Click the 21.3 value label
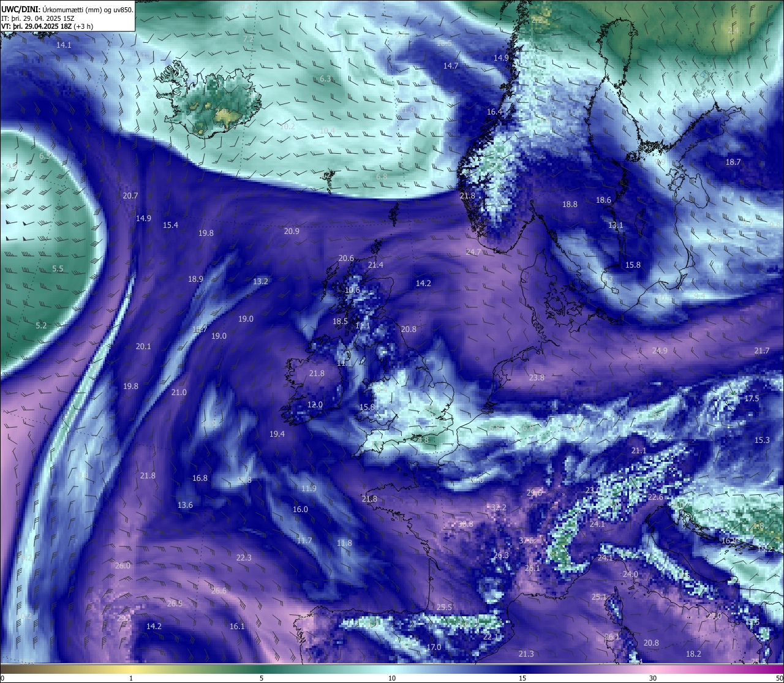This screenshot has width=784, height=683. click(526, 654)
